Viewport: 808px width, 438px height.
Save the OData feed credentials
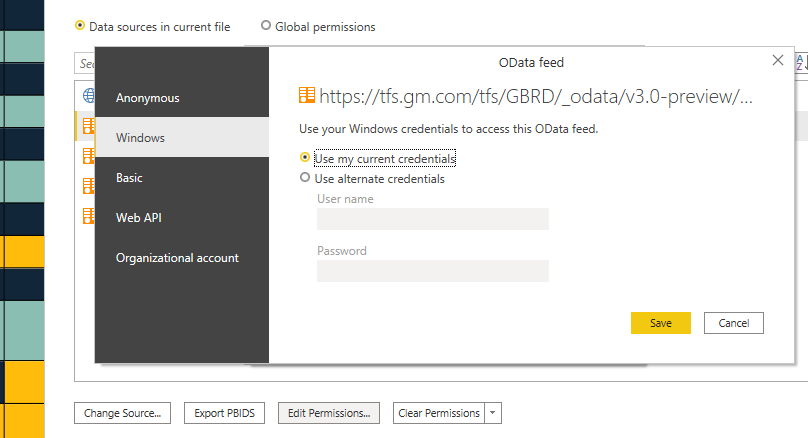[661, 323]
